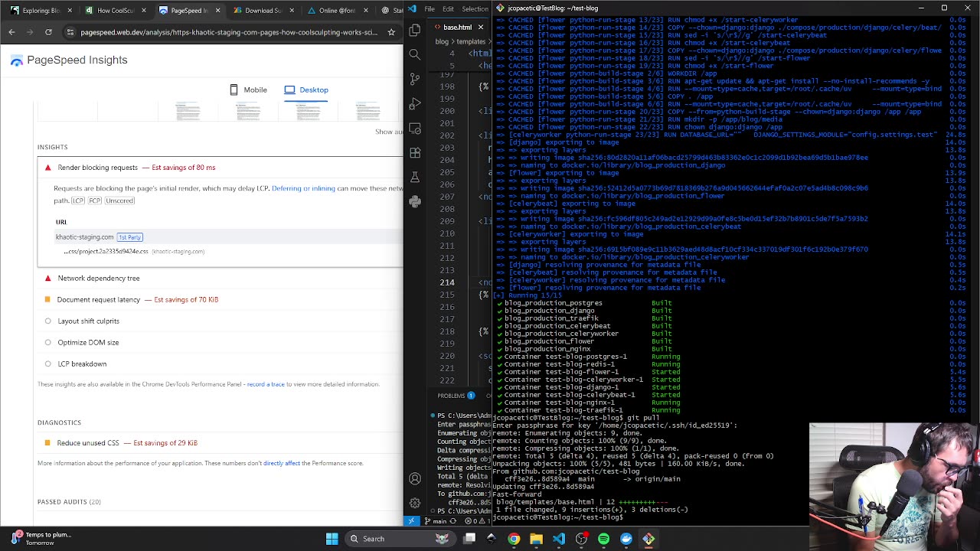Open the Problems panel tab

(x=451, y=396)
